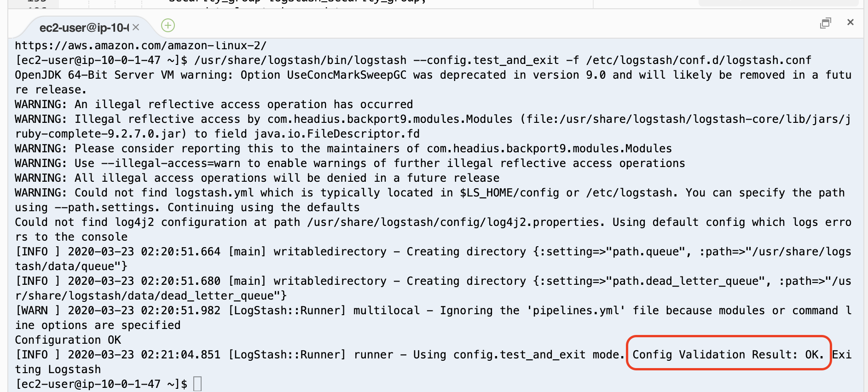Click 'Use --illegal-access=warn' warning line

(x=350, y=163)
